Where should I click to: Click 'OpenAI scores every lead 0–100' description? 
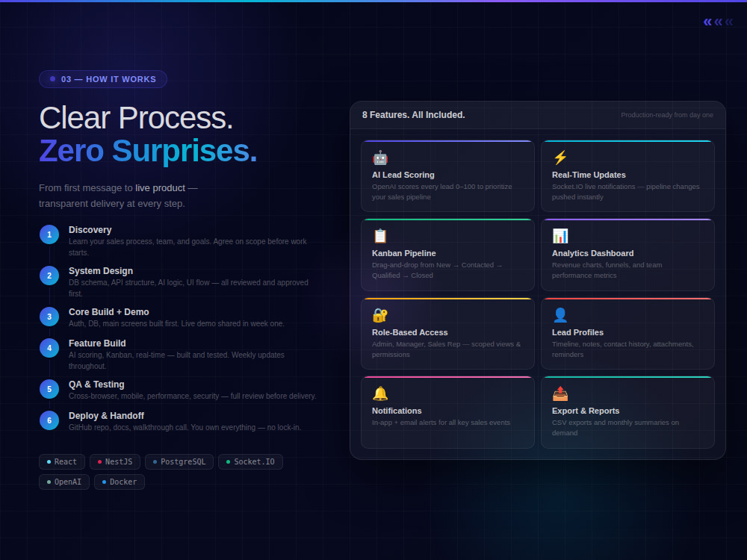pyautogui.click(x=441, y=192)
